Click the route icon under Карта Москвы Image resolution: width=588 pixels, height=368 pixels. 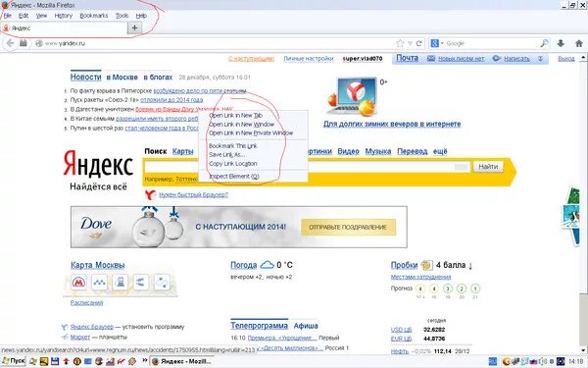[162, 282]
